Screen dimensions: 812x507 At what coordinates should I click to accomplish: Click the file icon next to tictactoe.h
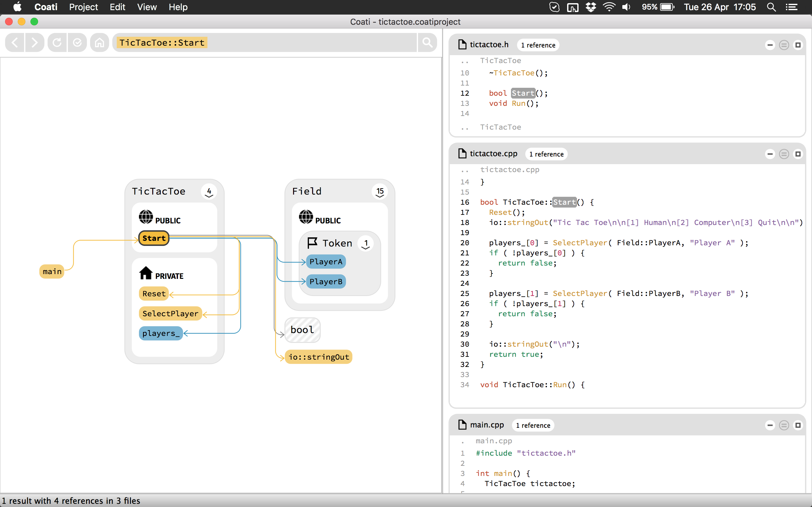(462, 45)
